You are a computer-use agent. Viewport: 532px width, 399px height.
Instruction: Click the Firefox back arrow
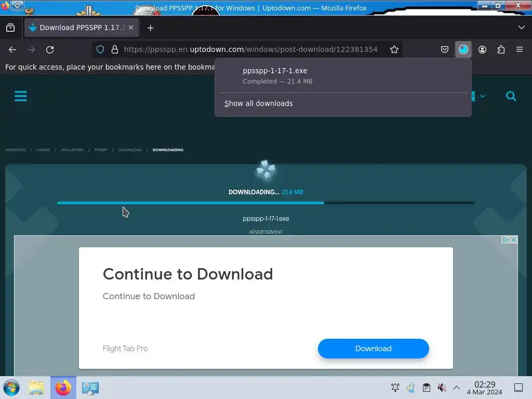click(12, 50)
